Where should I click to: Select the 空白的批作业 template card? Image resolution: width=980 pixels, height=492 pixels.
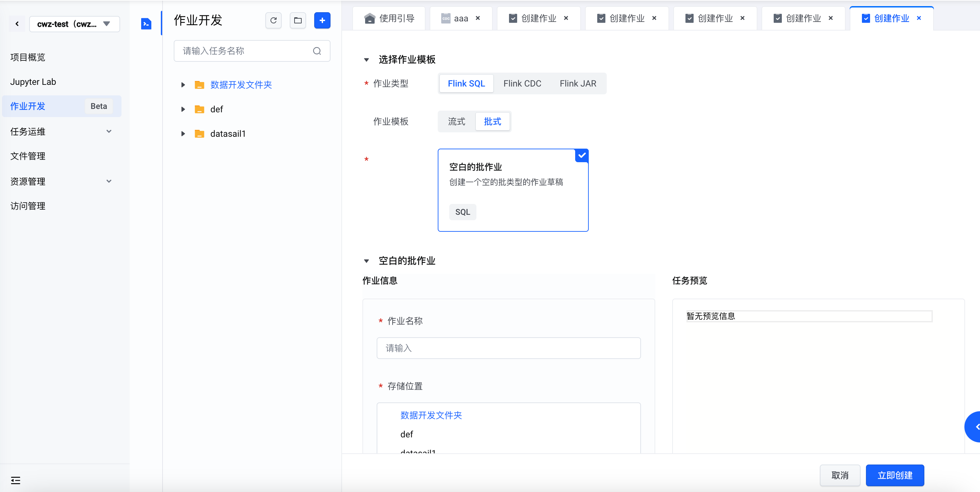coord(513,190)
